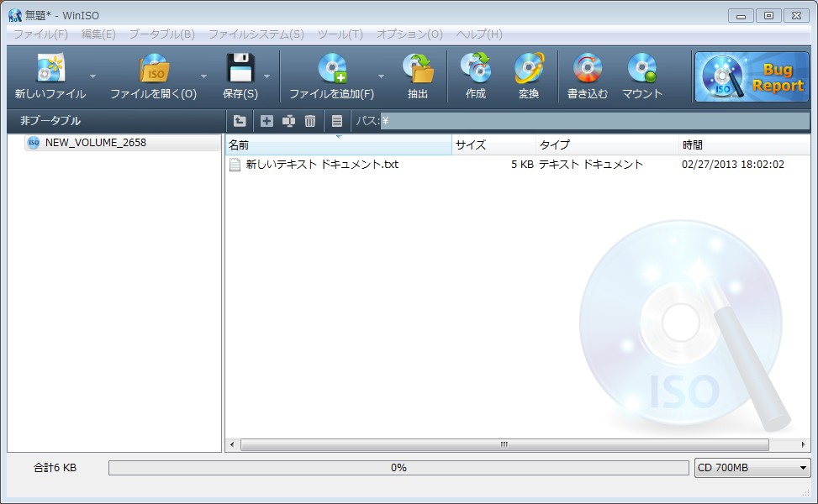Click the Convert (変換) icon
The width and height of the screenshot is (818, 504).
coord(529,68)
